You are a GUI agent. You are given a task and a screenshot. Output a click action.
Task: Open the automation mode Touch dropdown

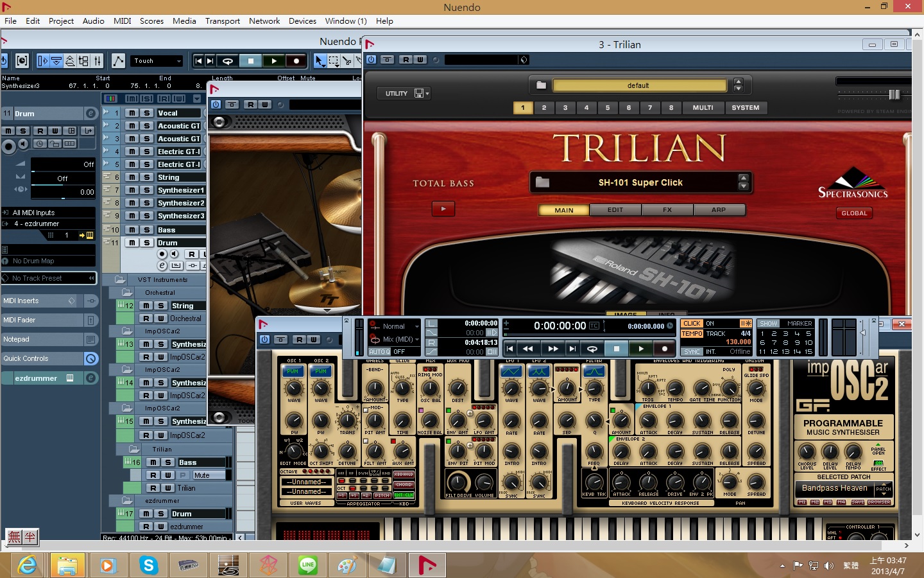[157, 61]
